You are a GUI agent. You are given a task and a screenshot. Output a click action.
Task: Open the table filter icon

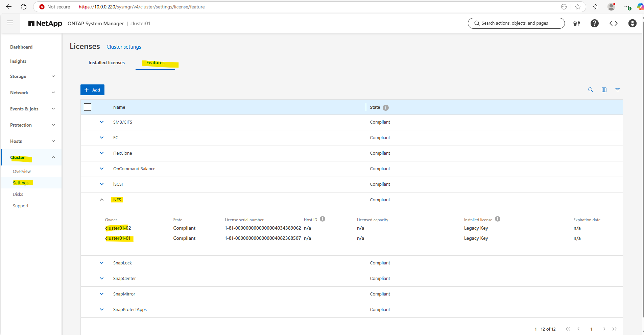[x=618, y=90]
